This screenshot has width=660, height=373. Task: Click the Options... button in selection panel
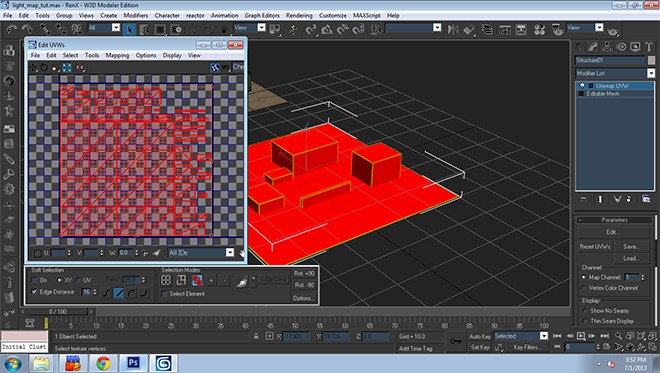304,298
